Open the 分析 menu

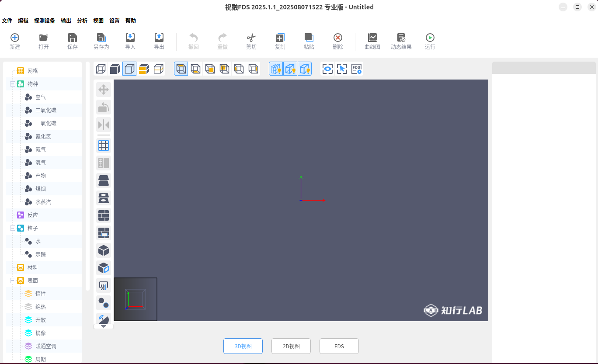click(x=82, y=21)
